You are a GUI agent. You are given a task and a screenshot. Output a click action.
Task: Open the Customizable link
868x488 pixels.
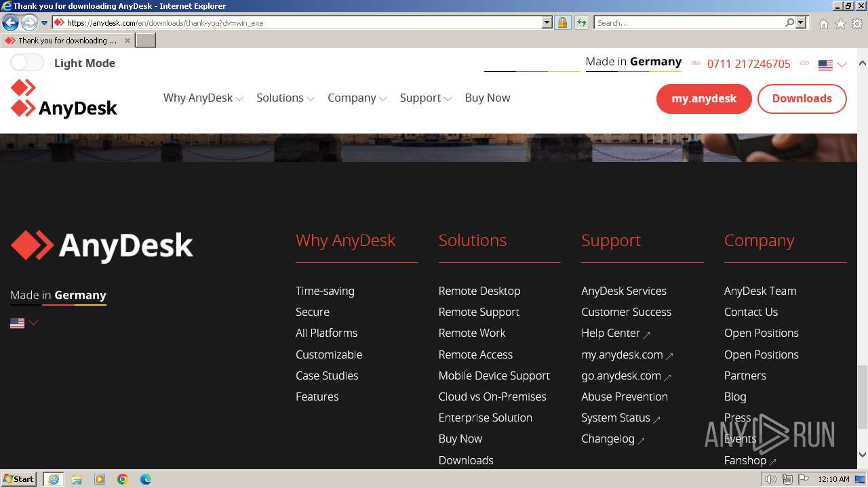pyautogui.click(x=329, y=355)
